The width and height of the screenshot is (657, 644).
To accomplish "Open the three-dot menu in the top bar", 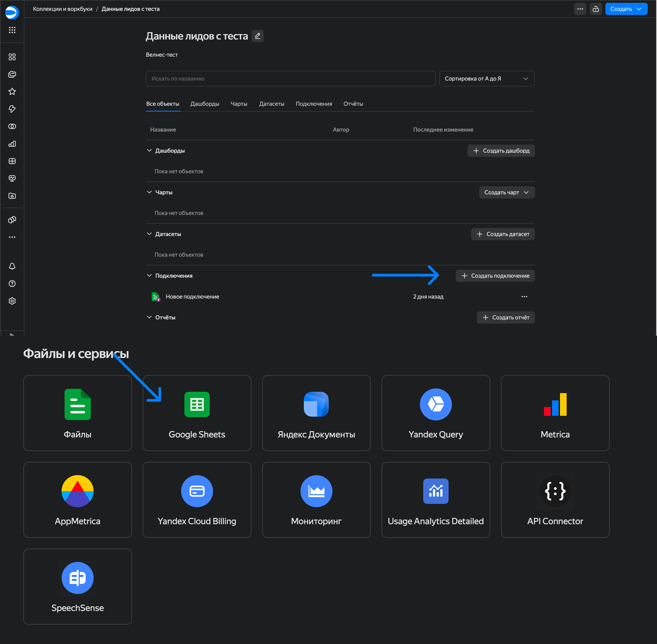I will [580, 9].
